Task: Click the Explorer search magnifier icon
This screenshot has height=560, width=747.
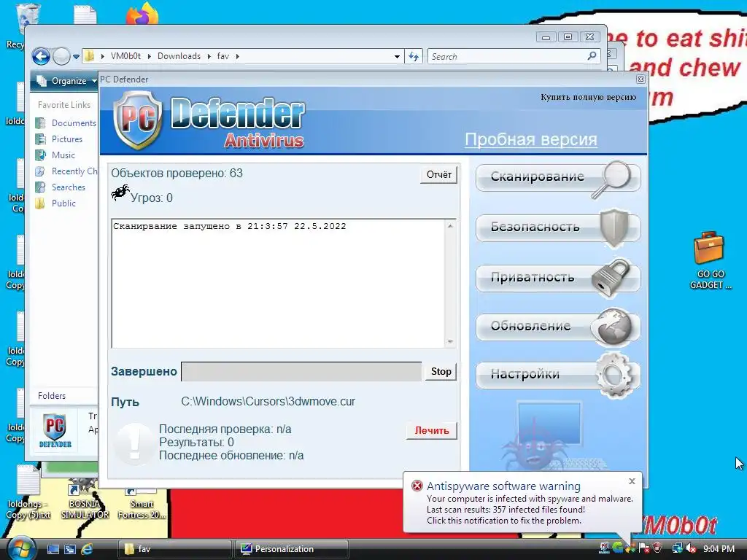Action: pyautogui.click(x=592, y=56)
